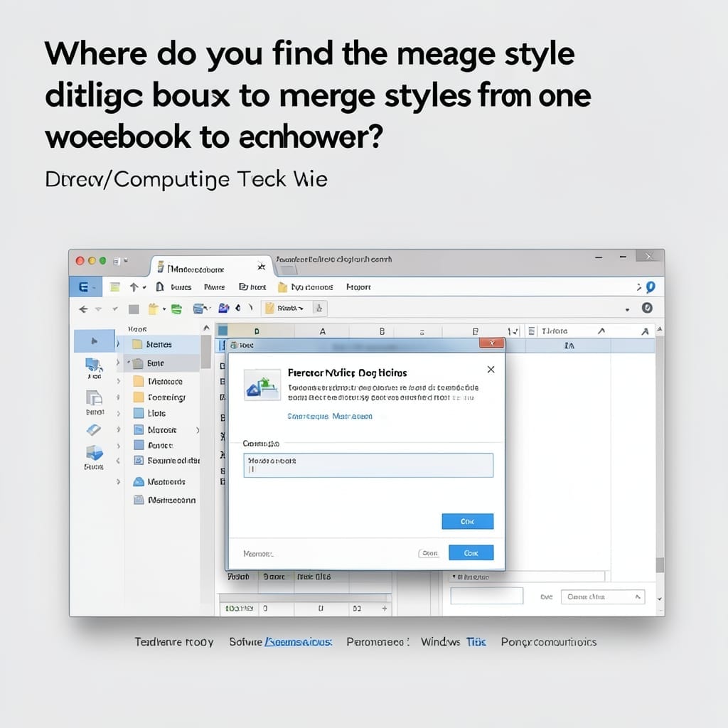728x728 pixels.
Task: Click the text field in the dialog
Action: 368,465
